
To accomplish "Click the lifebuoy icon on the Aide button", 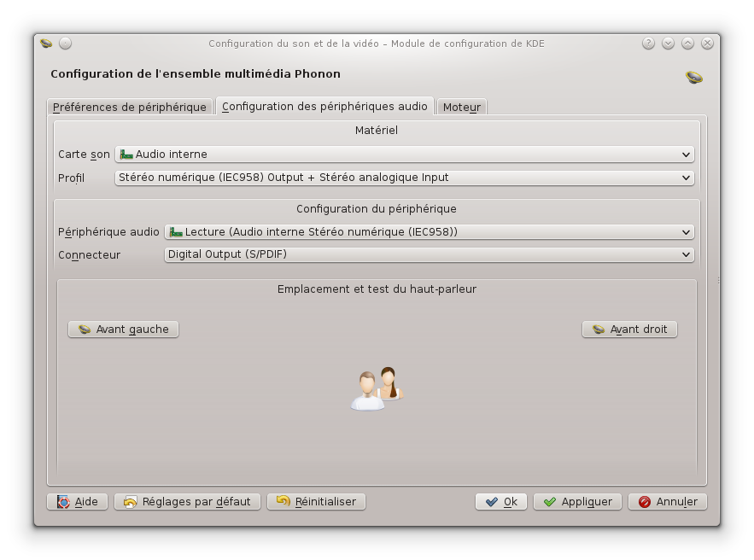I will coord(63,502).
